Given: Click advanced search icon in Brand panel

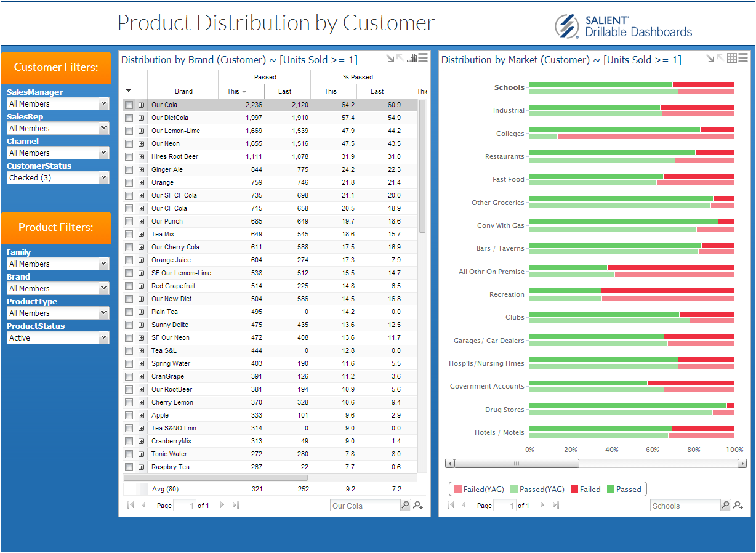Looking at the screenshot, I should pos(419,505).
